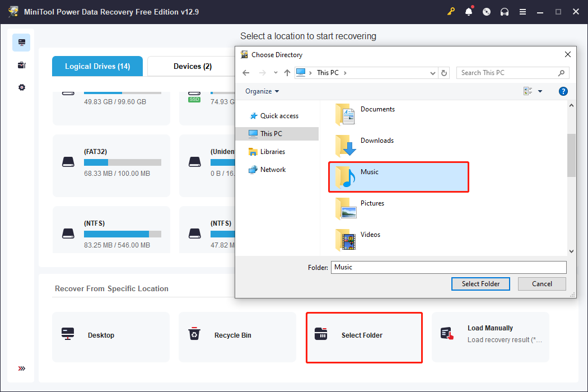Screen dimensions: 588x392
Task: Click the key register icon in title bar
Action: point(451,12)
